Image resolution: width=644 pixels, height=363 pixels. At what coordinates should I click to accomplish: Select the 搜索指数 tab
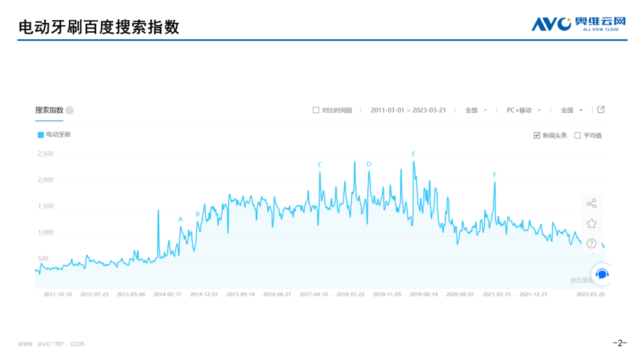49,110
